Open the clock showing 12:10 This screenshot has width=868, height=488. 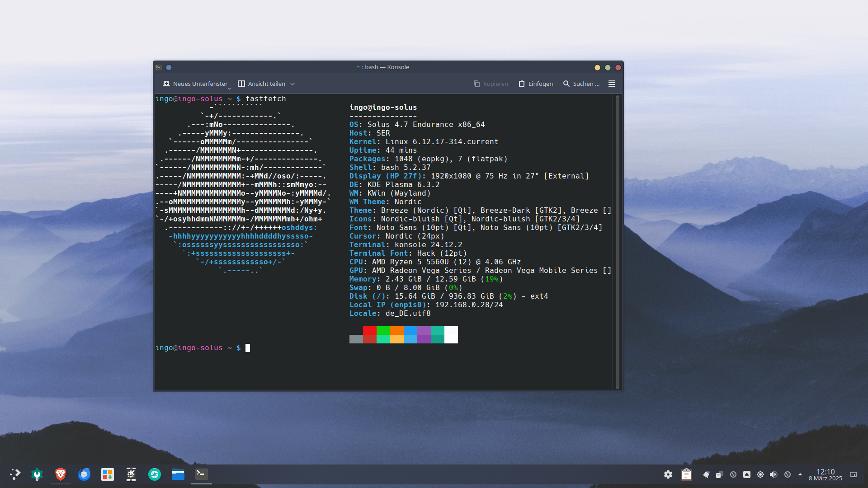point(825,474)
